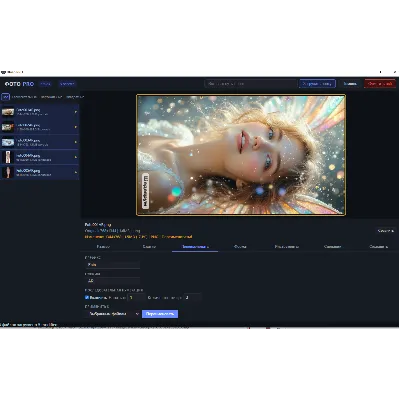Focus the search field in the header
The image size is (400, 400).
pos(250,84)
